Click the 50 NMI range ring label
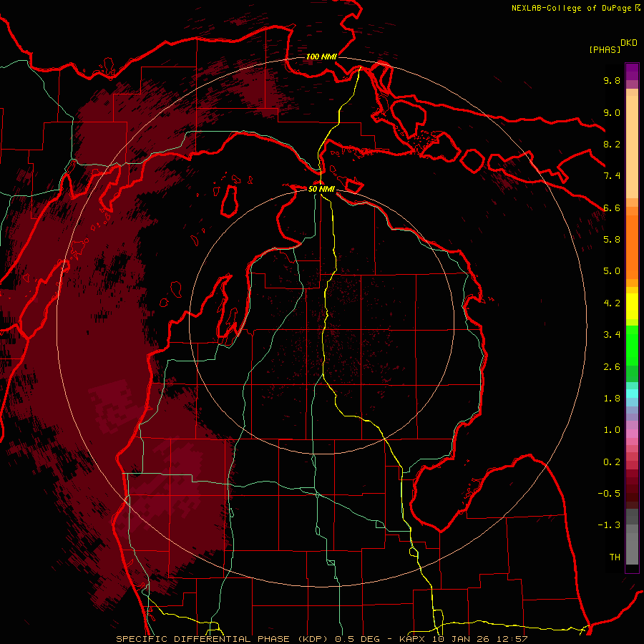The height and width of the screenshot is (644, 644). [321, 189]
